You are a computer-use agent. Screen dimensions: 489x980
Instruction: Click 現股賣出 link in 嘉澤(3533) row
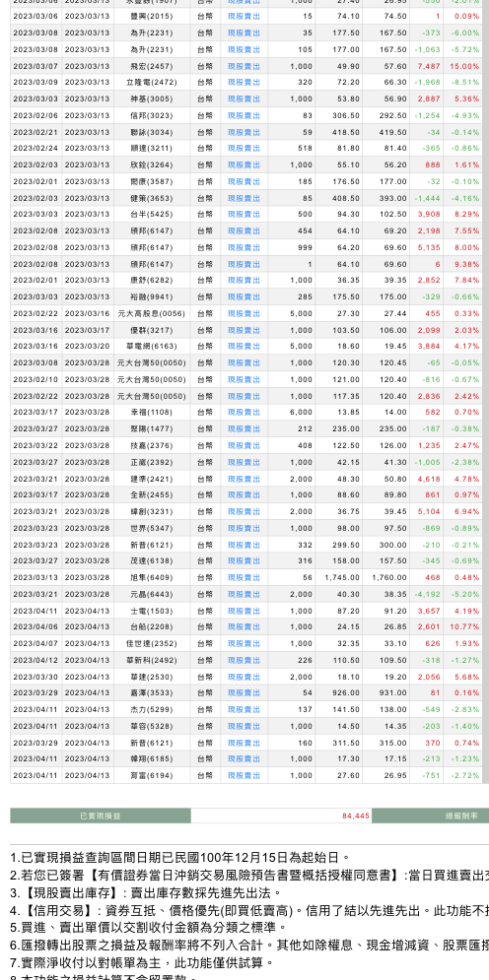[244, 693]
